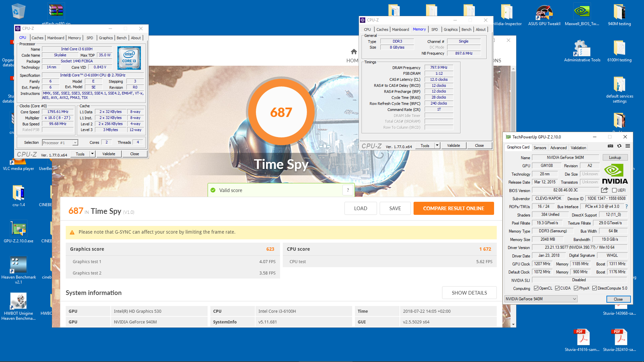The width and height of the screenshot is (644, 362).
Task: Toggle the DirectCompute 5.0 checkbox
Action: [x=594, y=288]
